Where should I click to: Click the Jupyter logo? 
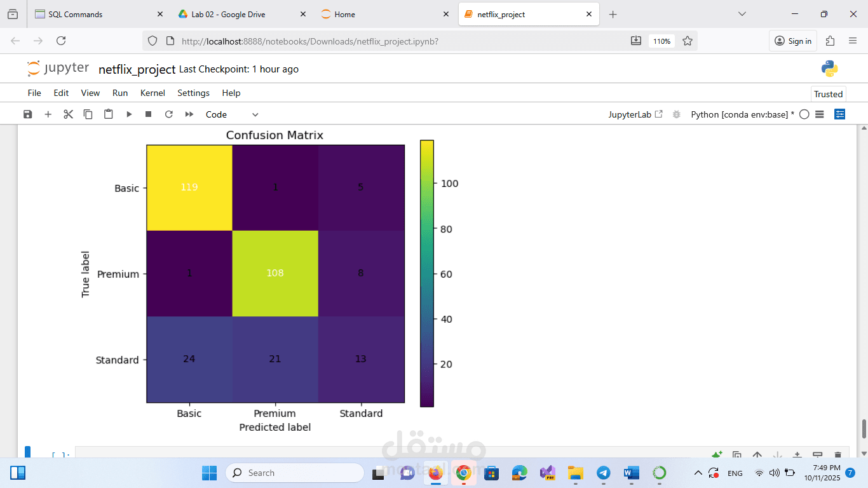58,69
